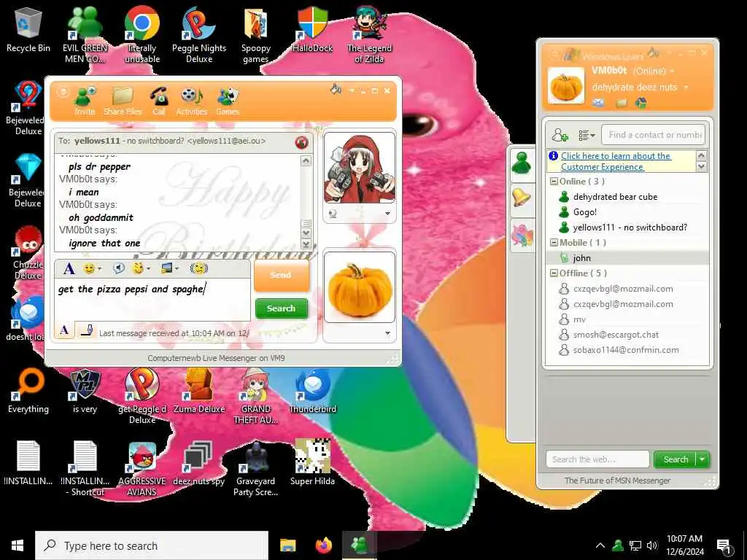Change font with the blue A icon
747x560 pixels.
coord(69,268)
